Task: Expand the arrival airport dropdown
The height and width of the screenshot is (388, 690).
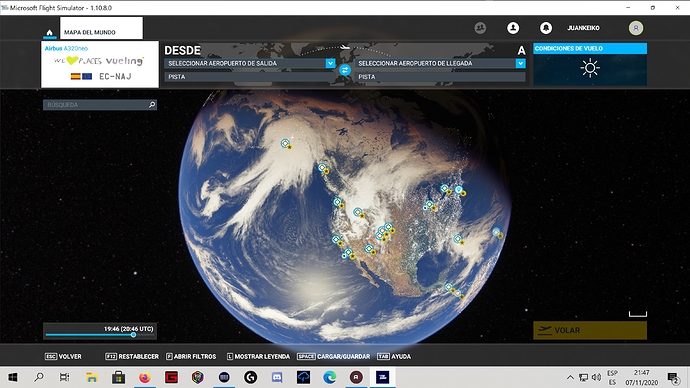Action: [521, 63]
